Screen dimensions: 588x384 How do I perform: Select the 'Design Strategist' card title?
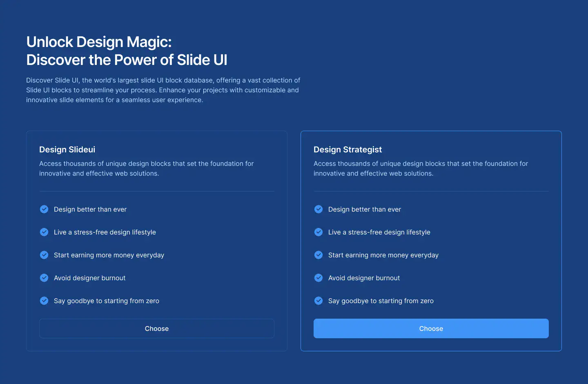coord(348,150)
